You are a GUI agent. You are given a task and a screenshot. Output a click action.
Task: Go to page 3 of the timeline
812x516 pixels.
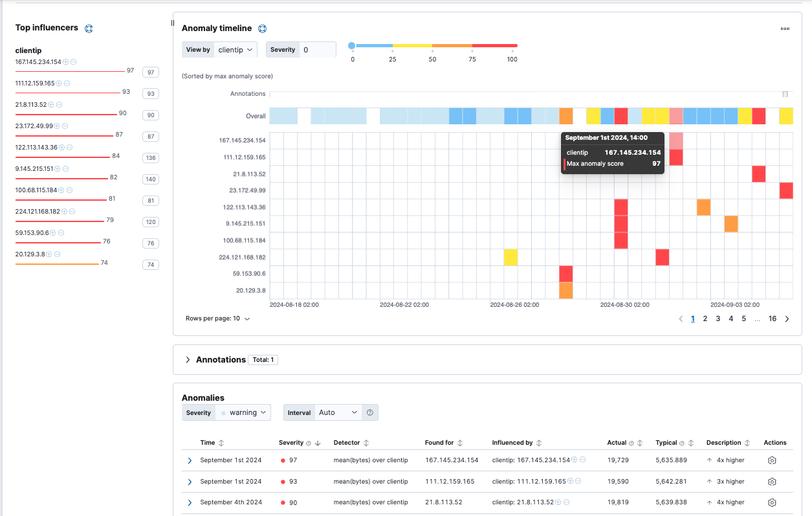(x=718, y=319)
